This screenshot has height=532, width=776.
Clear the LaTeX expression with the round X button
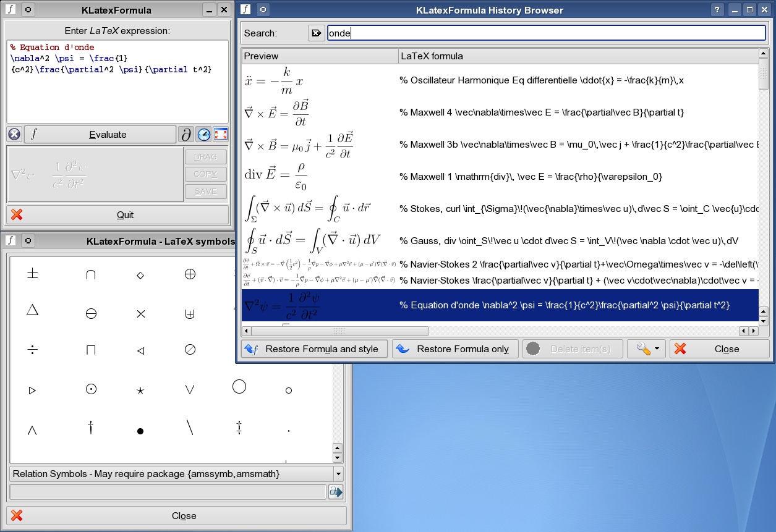[14, 134]
